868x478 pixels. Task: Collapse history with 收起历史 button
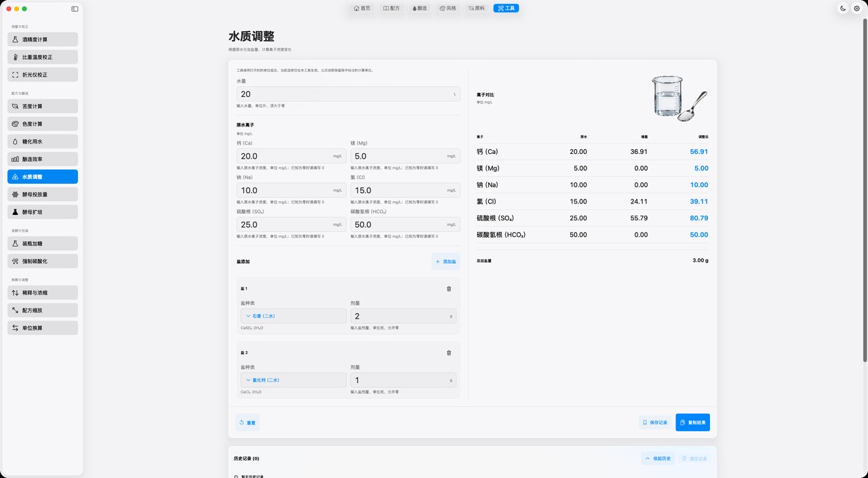coord(658,458)
